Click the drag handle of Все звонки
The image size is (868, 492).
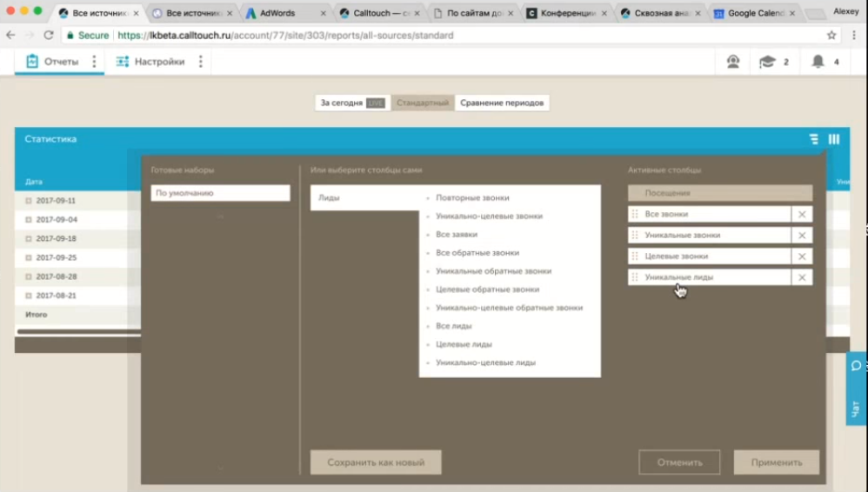tap(635, 214)
